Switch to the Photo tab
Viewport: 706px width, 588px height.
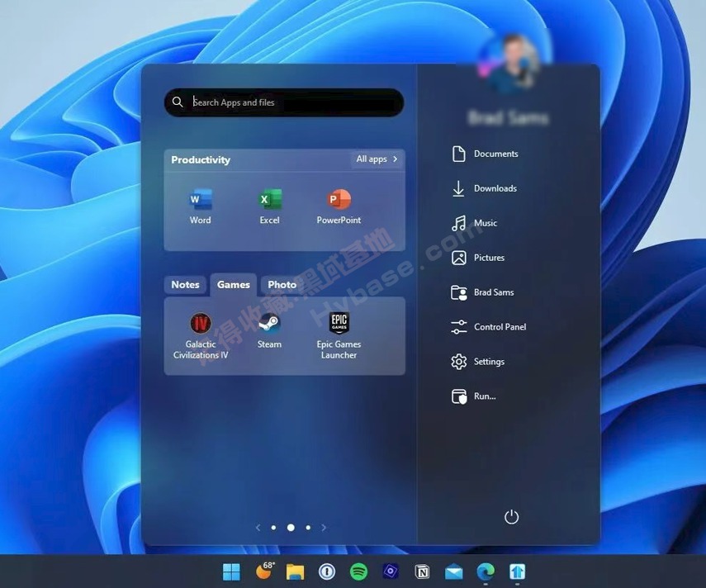pyautogui.click(x=282, y=284)
